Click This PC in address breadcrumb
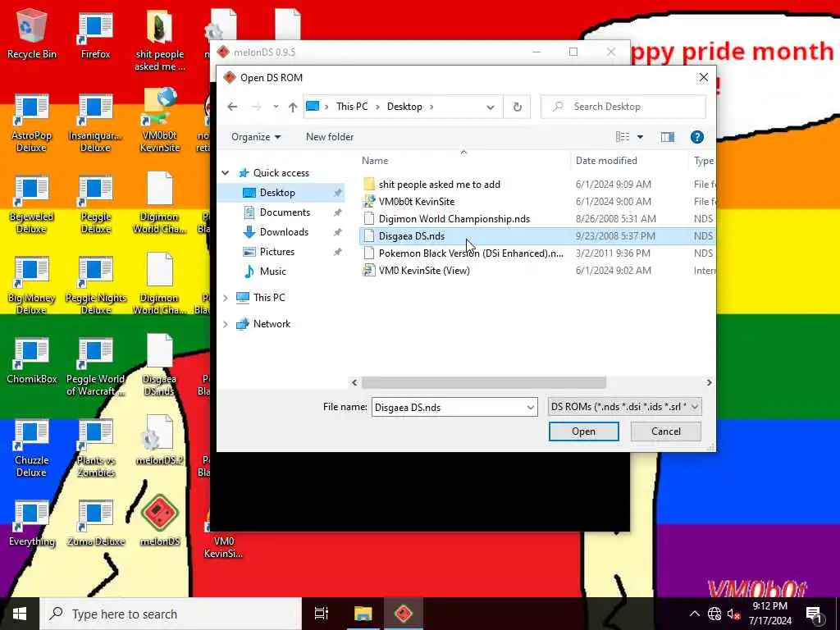The image size is (840, 630). click(x=352, y=107)
